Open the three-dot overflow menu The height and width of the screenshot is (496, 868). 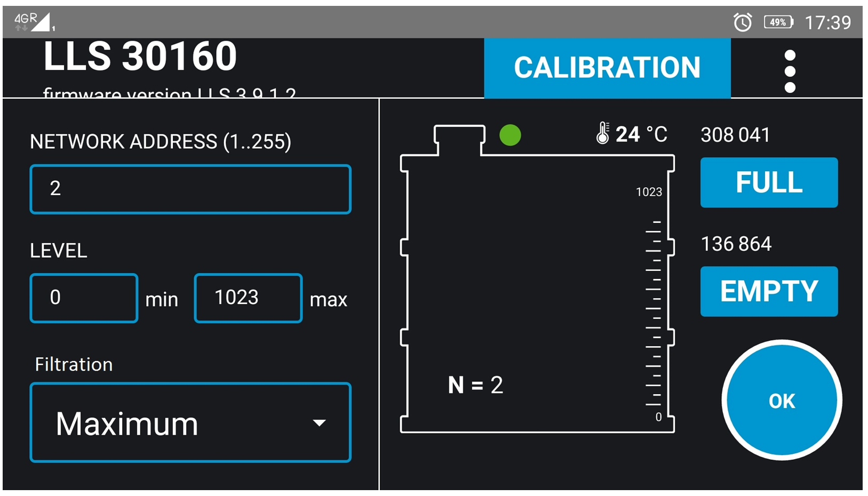[790, 71]
